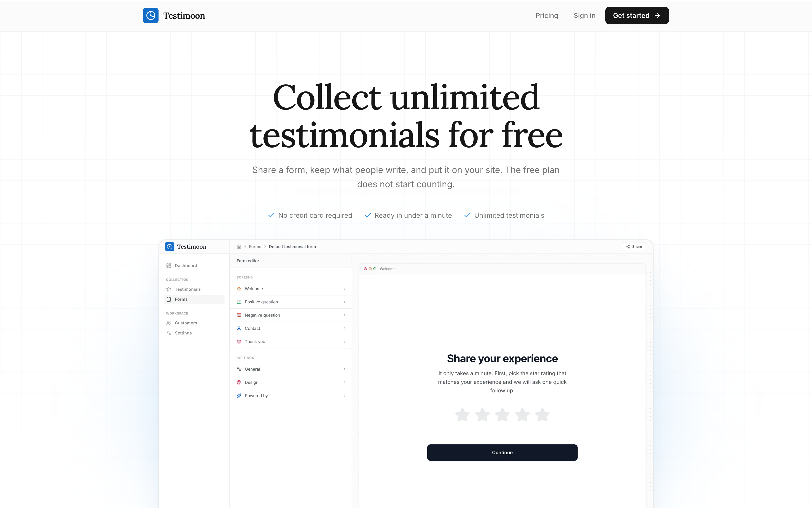The height and width of the screenshot is (508, 812).
Task: Expand the Design settings chevron
Action: 344,382
